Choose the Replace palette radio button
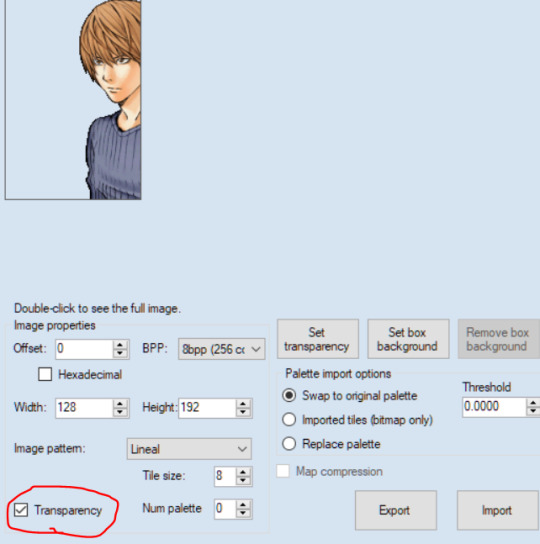This screenshot has width=540, height=544. (289, 444)
